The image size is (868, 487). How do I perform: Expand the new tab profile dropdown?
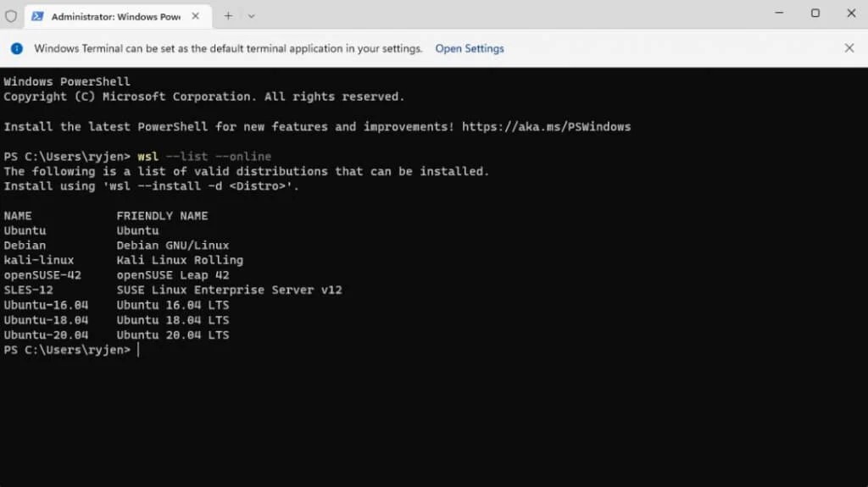pos(251,16)
